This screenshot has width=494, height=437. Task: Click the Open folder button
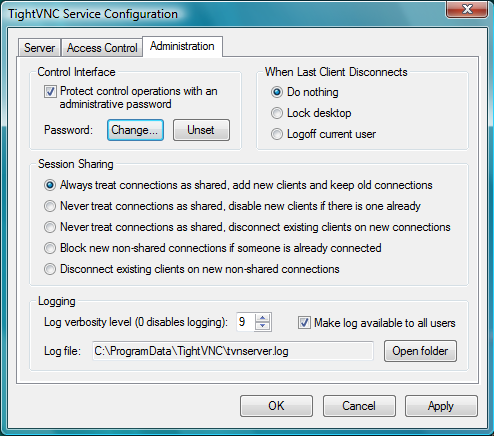tap(420, 351)
